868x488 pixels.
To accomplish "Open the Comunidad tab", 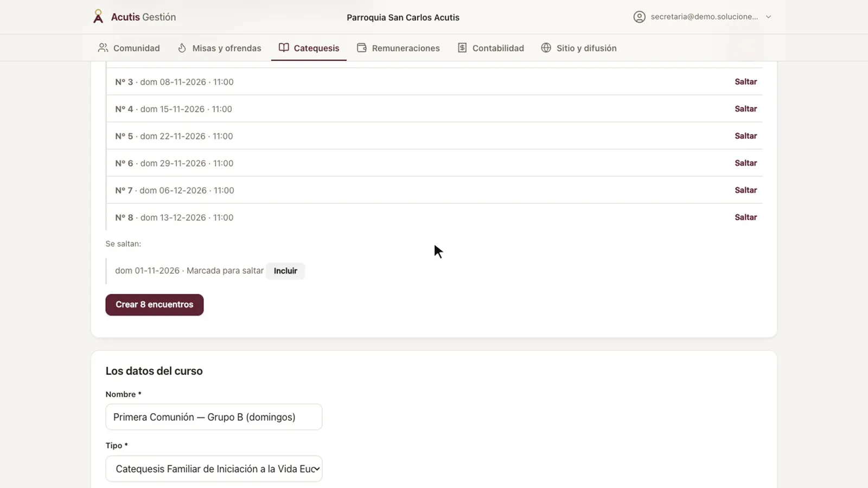I will 129,48.
